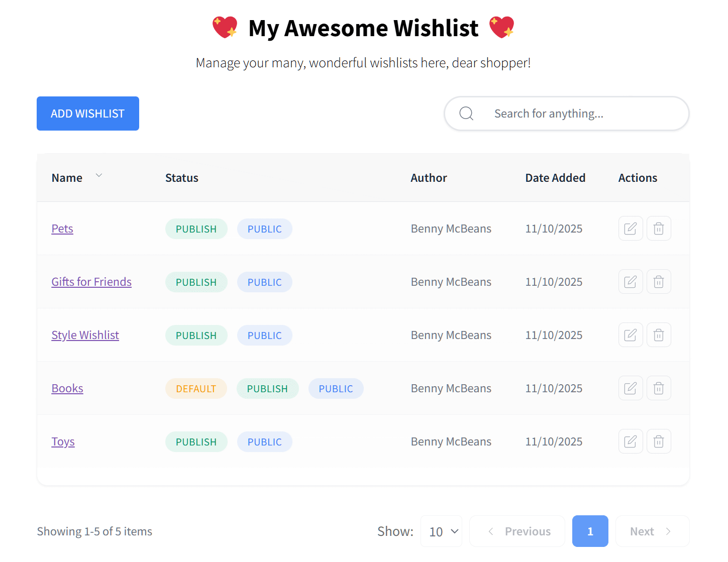Click the Add Wishlist button

point(88,114)
